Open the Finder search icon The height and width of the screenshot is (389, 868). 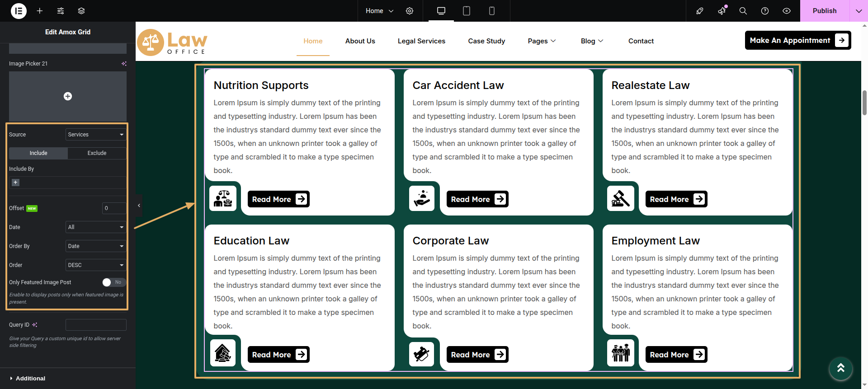tap(743, 11)
